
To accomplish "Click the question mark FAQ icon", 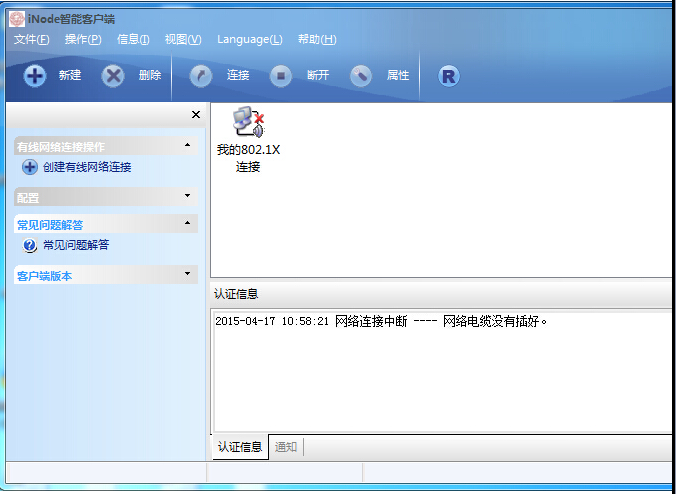I will tap(30, 245).
